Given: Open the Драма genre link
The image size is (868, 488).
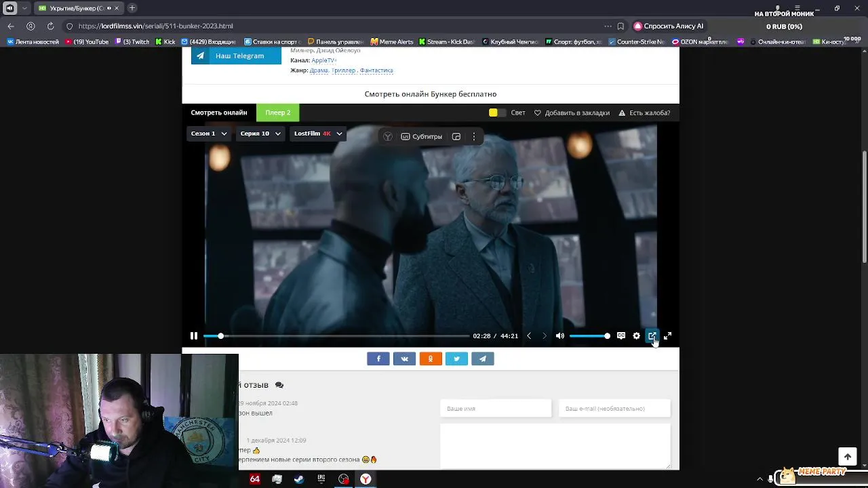Looking at the screenshot, I should click(x=319, y=70).
